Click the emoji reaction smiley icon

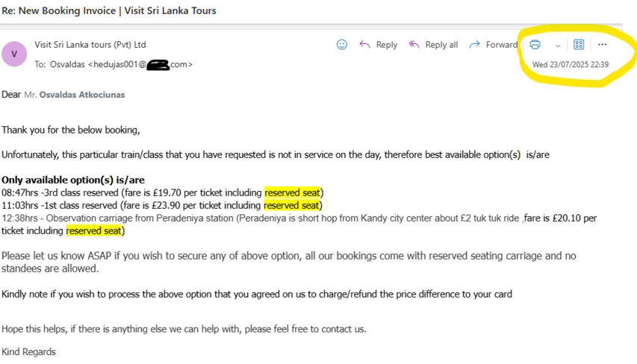tap(342, 45)
